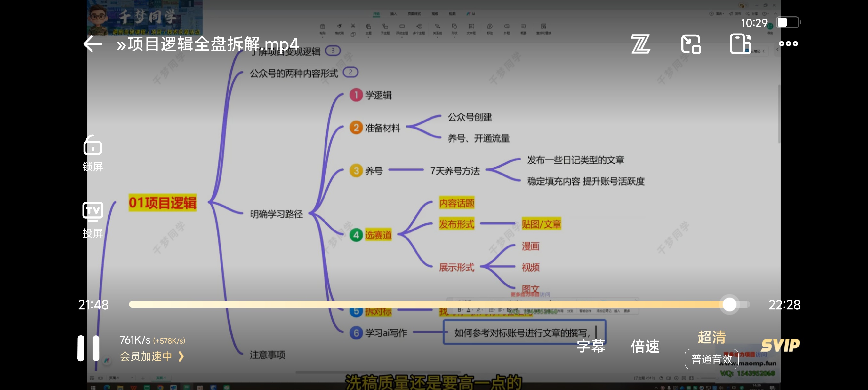Open the 倍速 playback speed option

(645, 346)
